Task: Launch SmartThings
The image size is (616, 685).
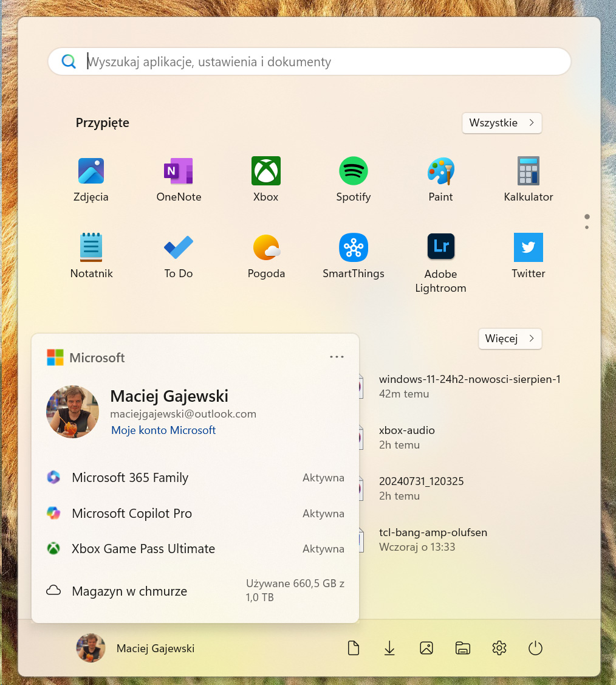Action: pos(353,256)
